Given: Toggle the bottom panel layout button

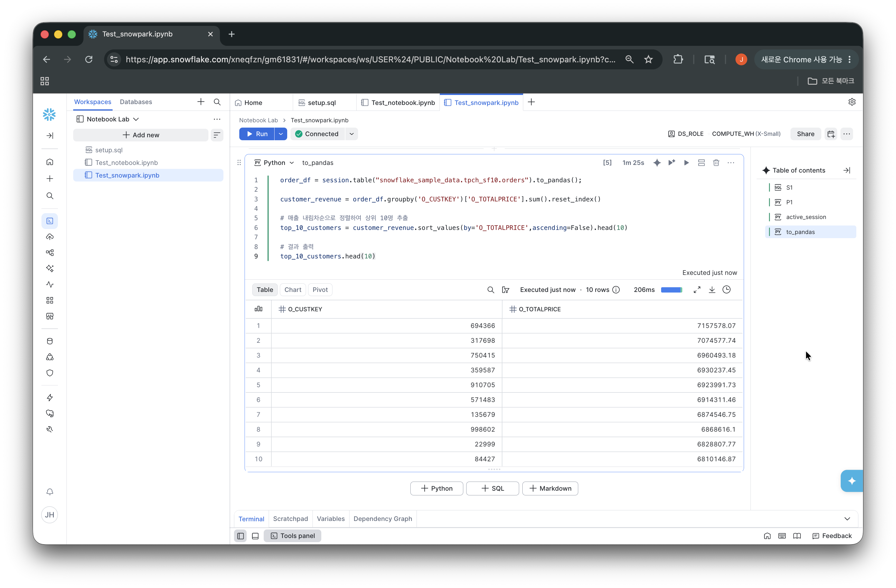Looking at the screenshot, I should pyautogui.click(x=255, y=536).
